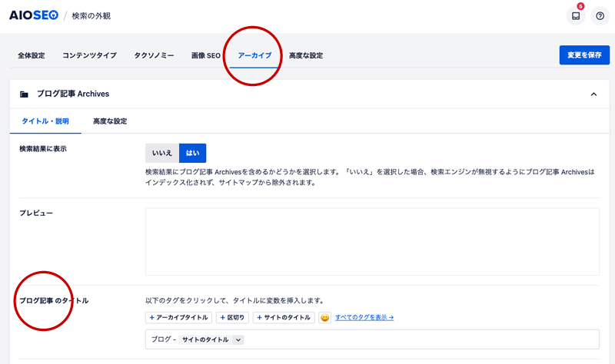Select the タイトル・説明 sub-tab
The image size is (615, 364).
coord(45,121)
